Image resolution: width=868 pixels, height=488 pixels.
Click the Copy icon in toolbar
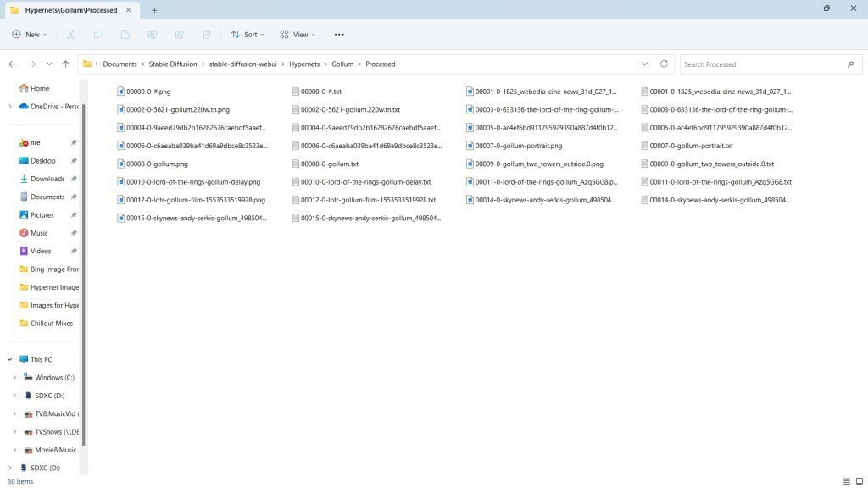(x=98, y=35)
